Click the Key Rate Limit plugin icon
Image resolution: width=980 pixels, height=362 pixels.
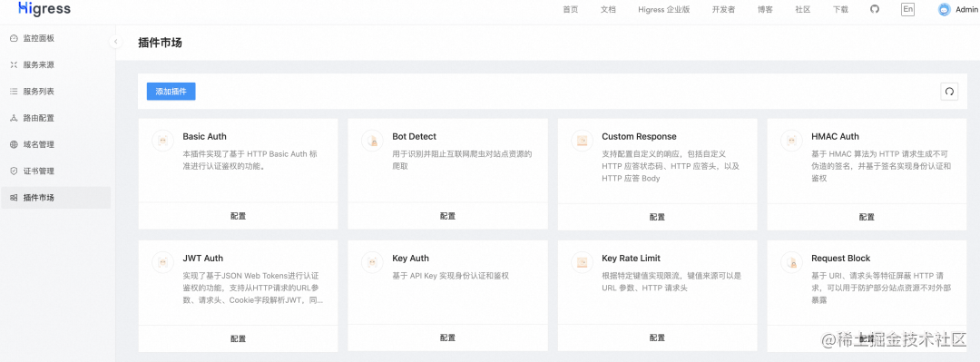click(582, 262)
